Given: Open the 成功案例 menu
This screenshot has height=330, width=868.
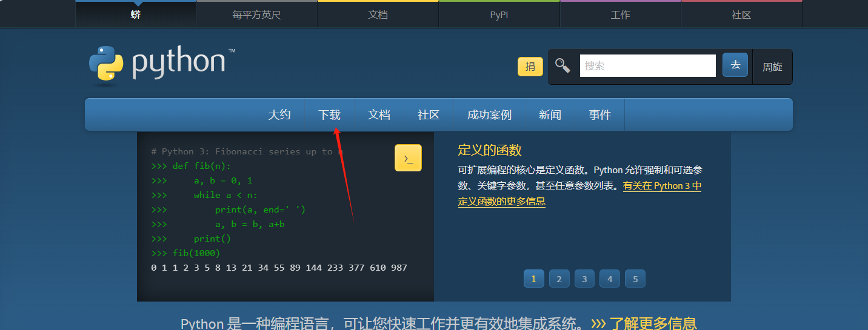Looking at the screenshot, I should pyautogui.click(x=490, y=114).
